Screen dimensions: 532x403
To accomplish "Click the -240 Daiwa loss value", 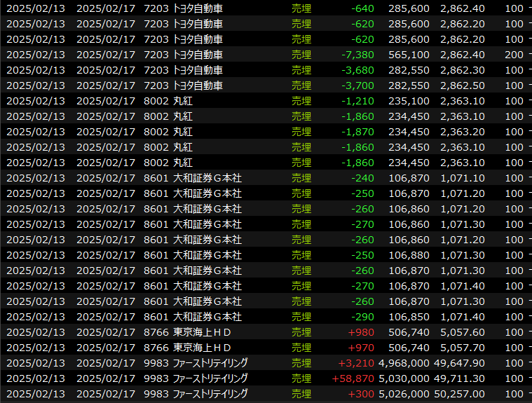I will point(362,178).
